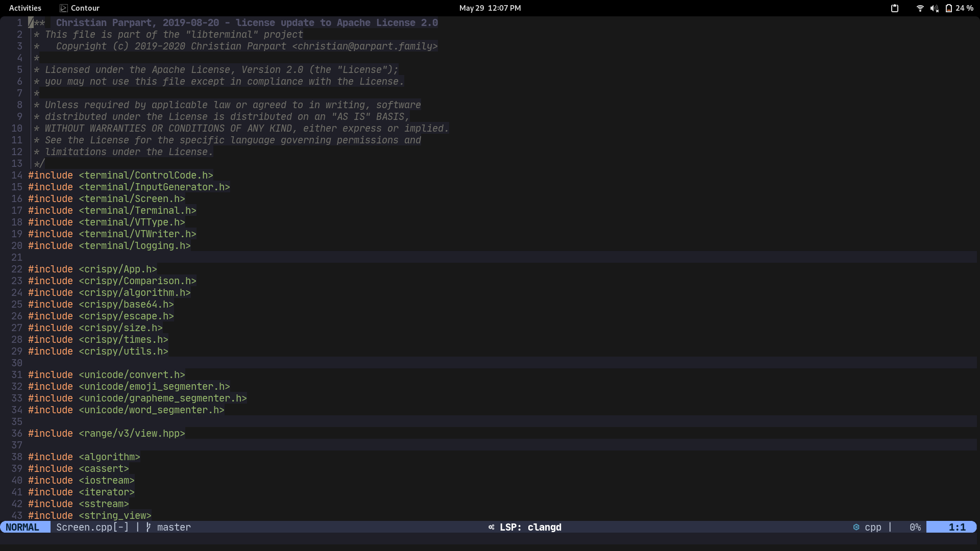980x551 pixels.
Task: Click the clipboard tray icon
Action: point(895,8)
